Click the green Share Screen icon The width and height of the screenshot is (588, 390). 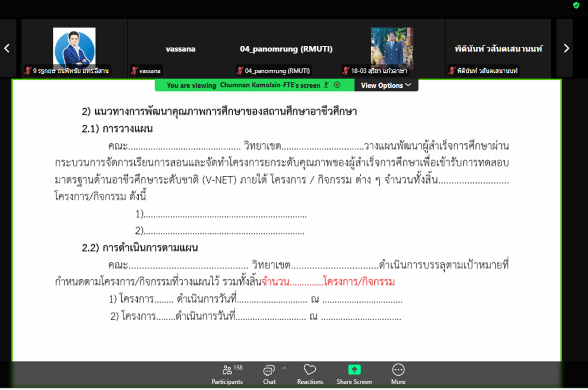tap(354, 370)
